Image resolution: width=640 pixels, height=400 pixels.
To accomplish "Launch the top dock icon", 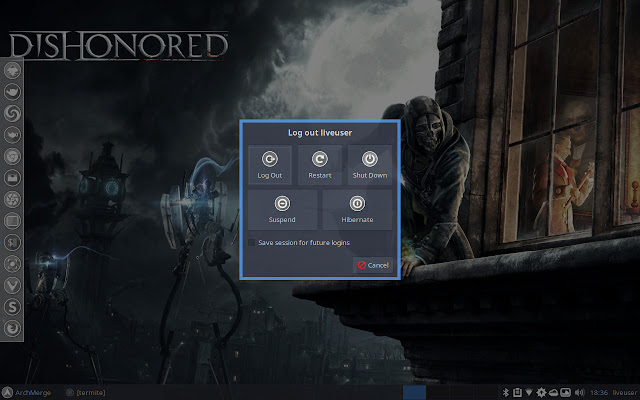I will click(x=12, y=70).
